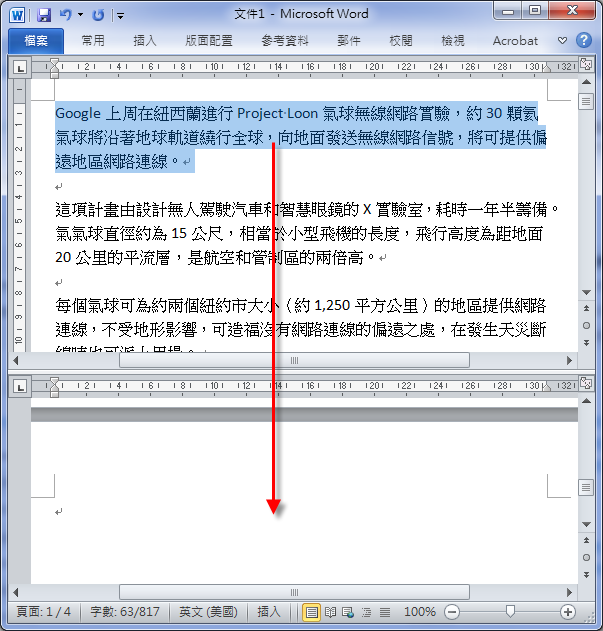Switch to the 插入 ribbon tab
The image size is (603, 631).
click(x=145, y=41)
